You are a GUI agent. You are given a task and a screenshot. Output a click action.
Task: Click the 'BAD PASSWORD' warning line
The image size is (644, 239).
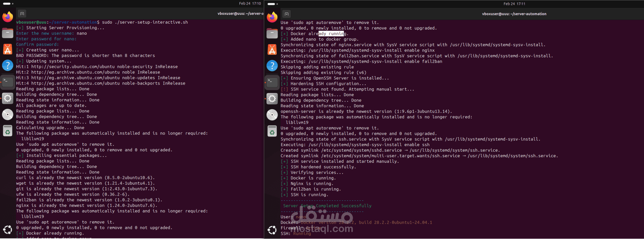(85, 56)
